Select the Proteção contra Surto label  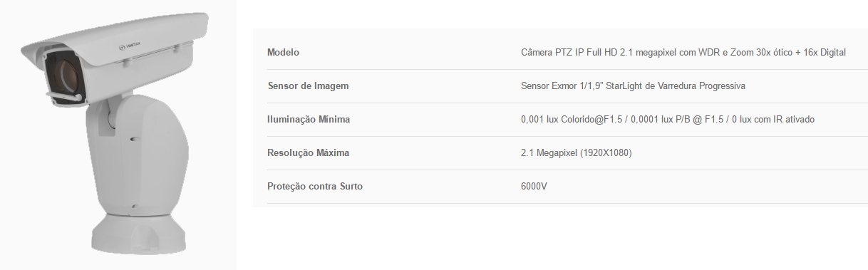(x=315, y=187)
